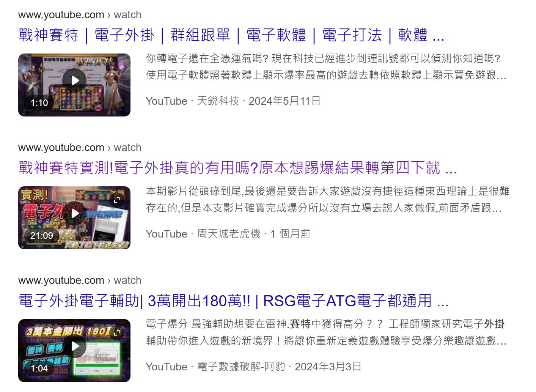The image size is (536, 392).
Task: Click the date 2024年5月11日
Action: click(285, 101)
